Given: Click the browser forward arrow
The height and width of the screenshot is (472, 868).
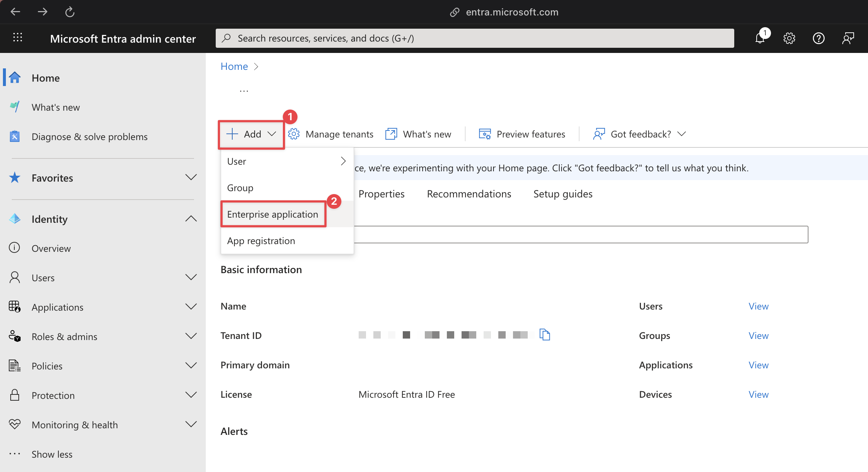Looking at the screenshot, I should [43, 12].
